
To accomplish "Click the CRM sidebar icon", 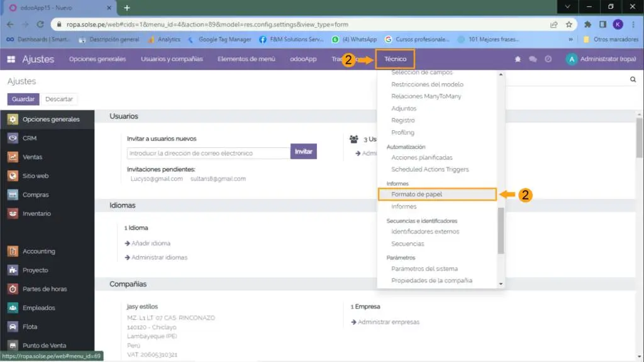I will pyautogui.click(x=13, y=138).
